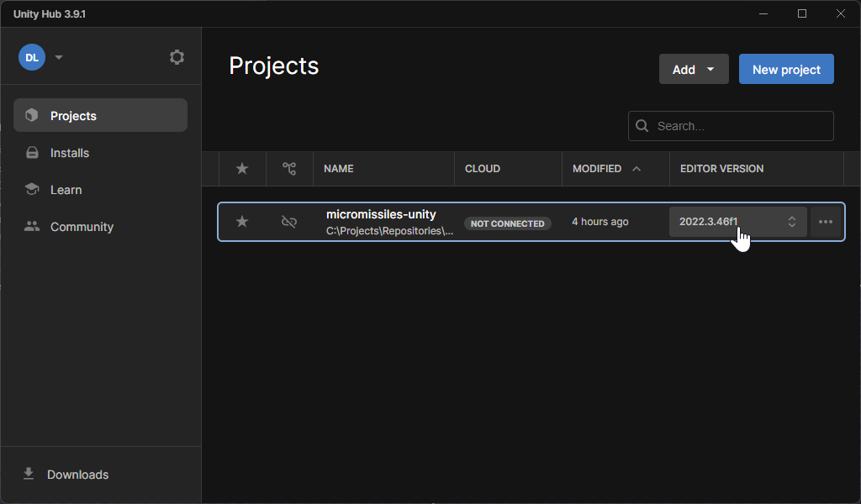
Task: Open Unity Hub preferences gear
Action: 177,57
